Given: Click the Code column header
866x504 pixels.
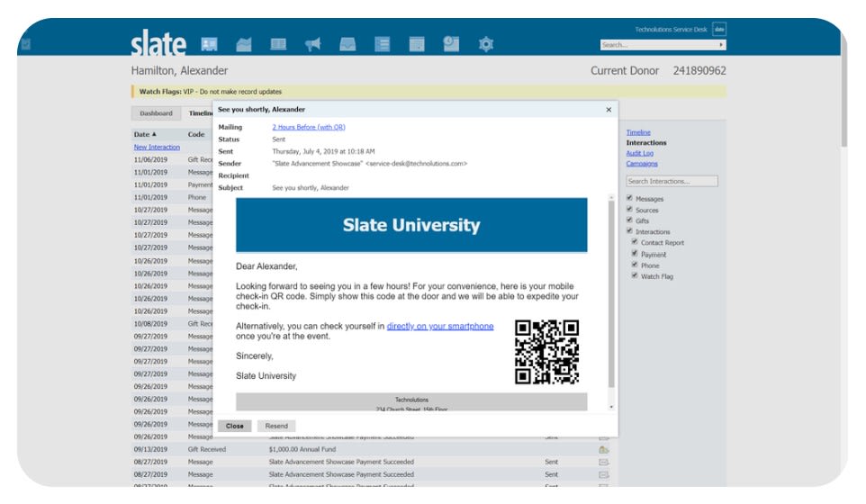Looking at the screenshot, I should pos(196,134).
